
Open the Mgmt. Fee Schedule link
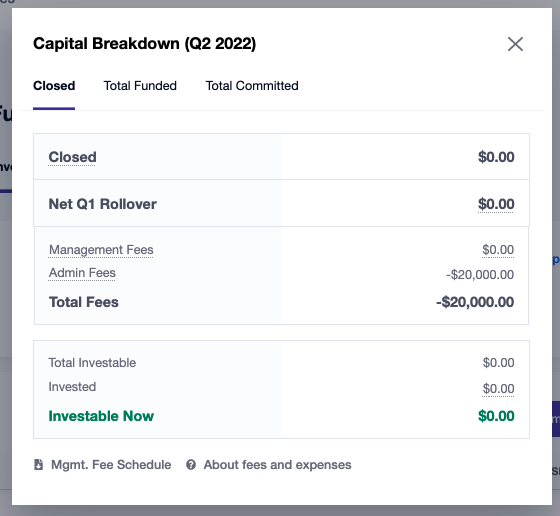[x=111, y=465]
